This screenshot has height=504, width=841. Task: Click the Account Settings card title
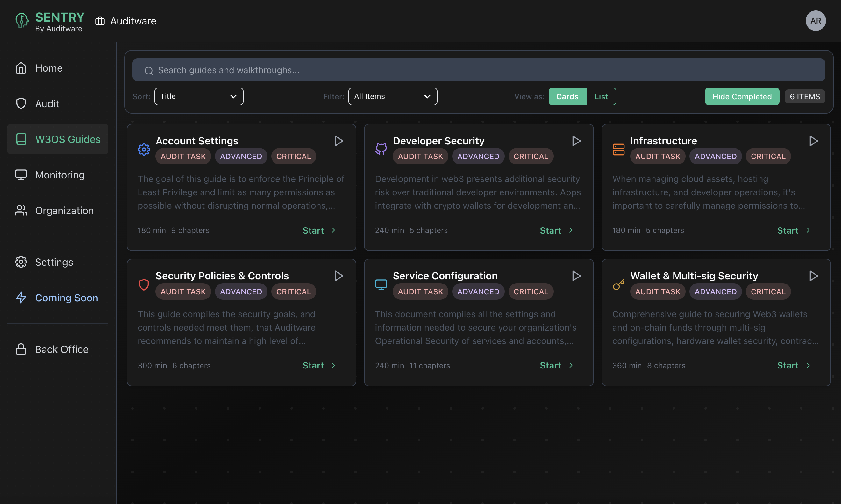click(x=197, y=141)
